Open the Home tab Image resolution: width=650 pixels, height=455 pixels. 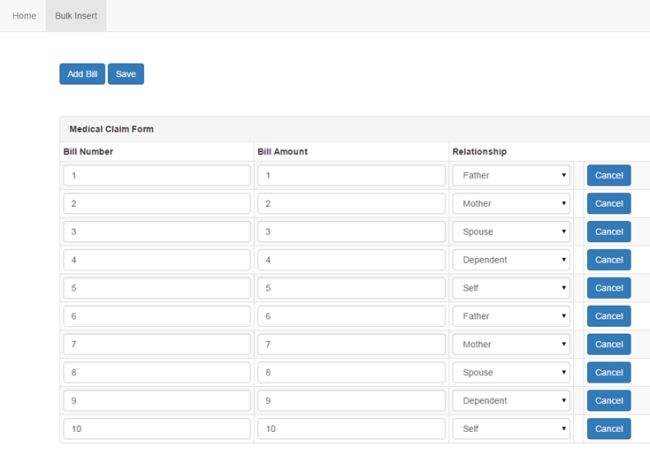(24, 16)
